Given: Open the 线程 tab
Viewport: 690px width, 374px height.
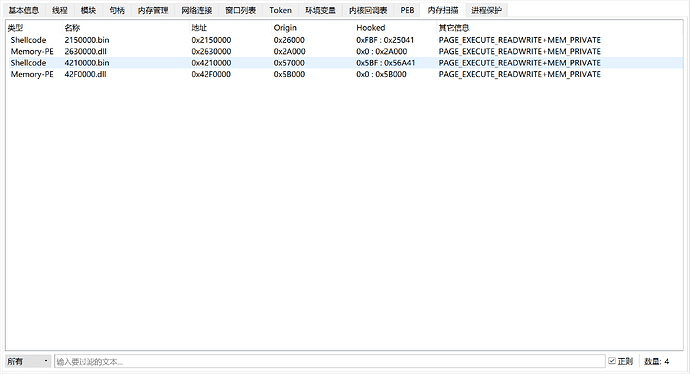Looking at the screenshot, I should (60, 10).
